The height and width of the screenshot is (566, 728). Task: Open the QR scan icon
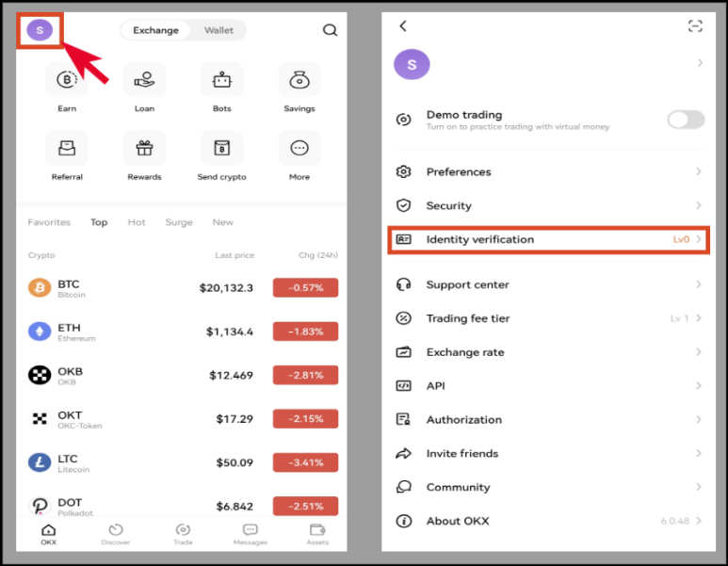coord(695,26)
